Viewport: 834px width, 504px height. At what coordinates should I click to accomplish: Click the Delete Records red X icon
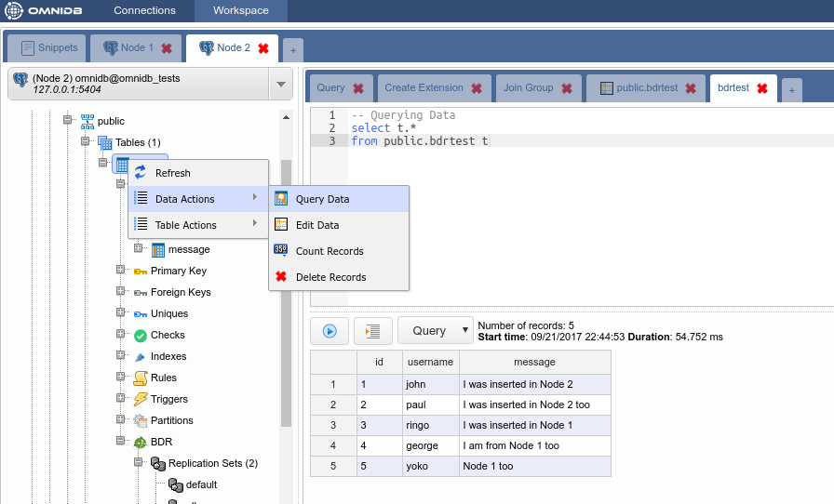click(x=281, y=277)
